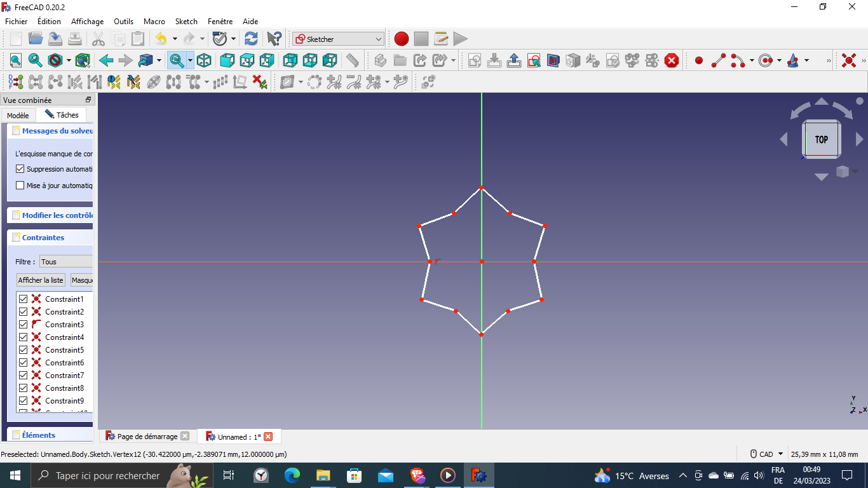Click the Clone array icon
The height and width of the screenshot is (488, 868).
(x=220, y=82)
